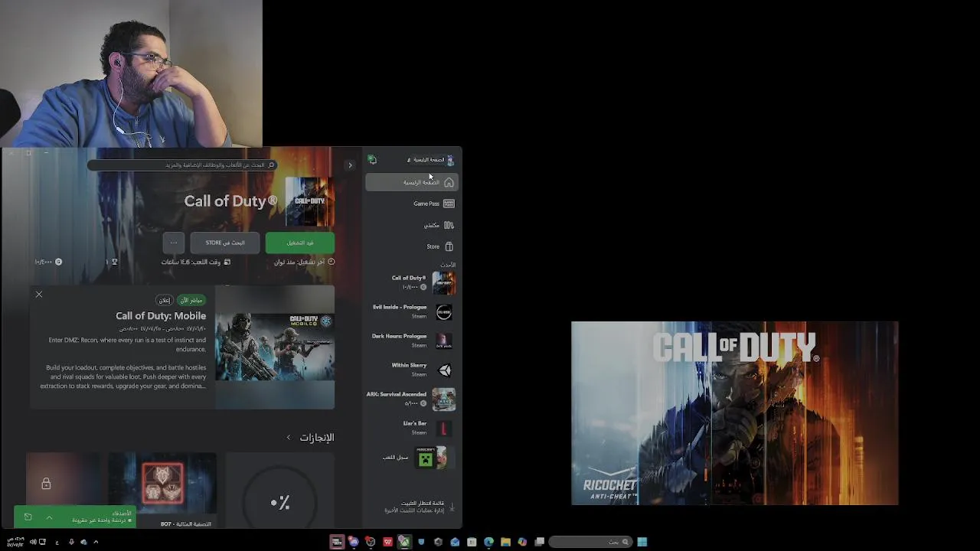Open Call of Duty in the recent list
980x551 pixels.
(x=412, y=282)
